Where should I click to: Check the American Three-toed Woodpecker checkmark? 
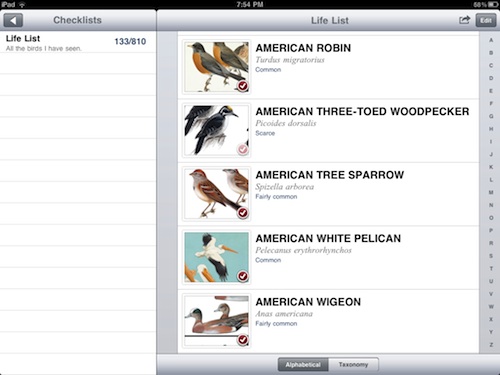(x=243, y=149)
